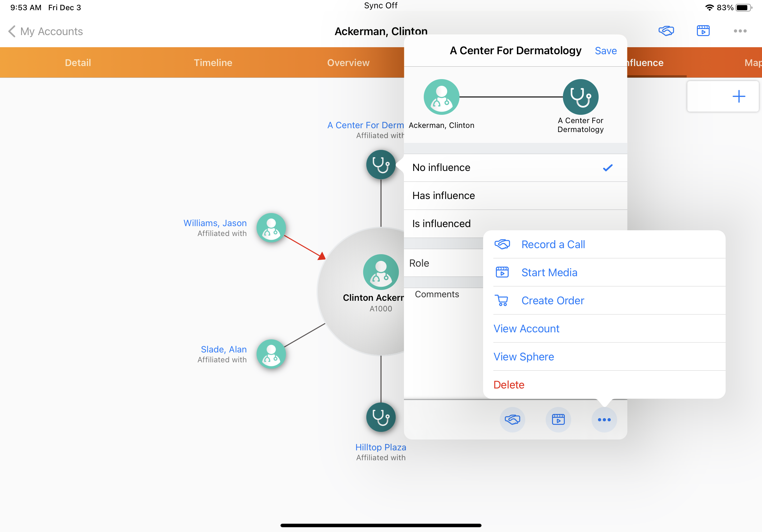Open the top-right three-dot more menu
The height and width of the screenshot is (532, 762).
point(740,31)
